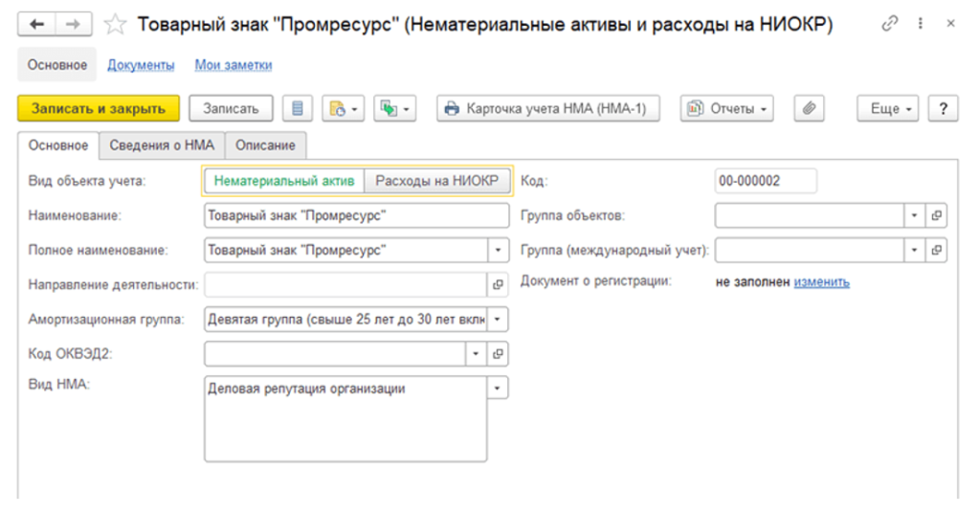
Task: Click the изменить link for registration document
Action: tap(821, 281)
